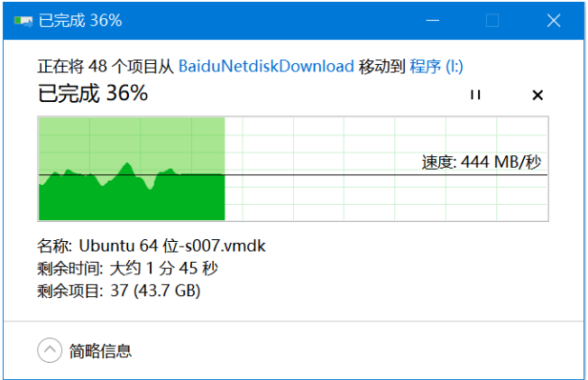Click the speed line across the graph

pyautogui.click(x=293, y=175)
